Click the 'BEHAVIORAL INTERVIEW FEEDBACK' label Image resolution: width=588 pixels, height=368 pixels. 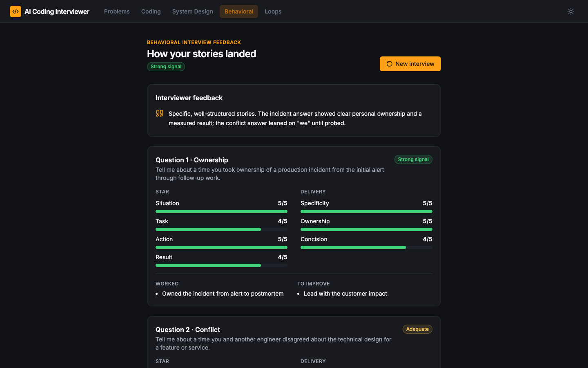(x=194, y=43)
